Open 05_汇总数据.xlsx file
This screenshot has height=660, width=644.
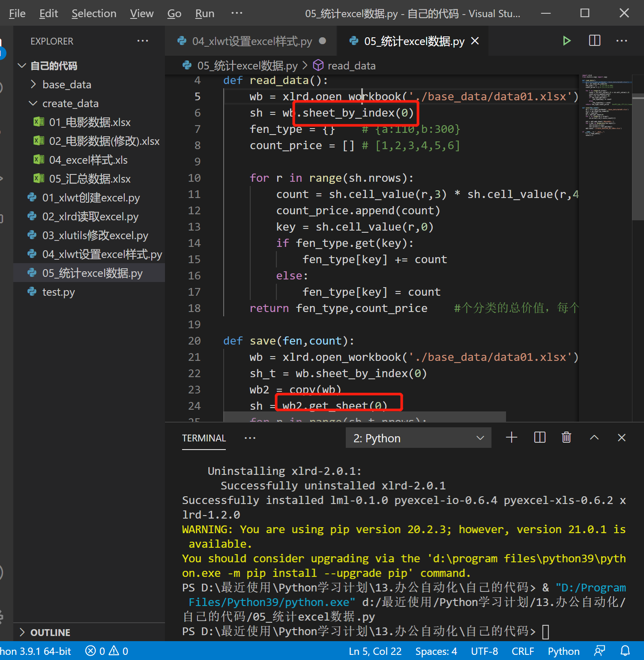pyautogui.click(x=90, y=179)
